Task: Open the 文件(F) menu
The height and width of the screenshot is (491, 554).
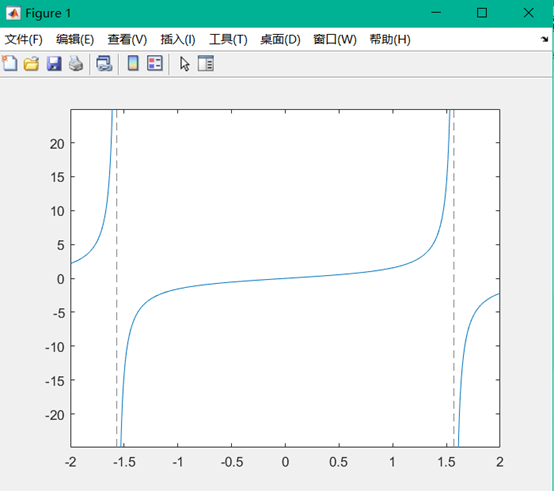Action: pos(23,39)
